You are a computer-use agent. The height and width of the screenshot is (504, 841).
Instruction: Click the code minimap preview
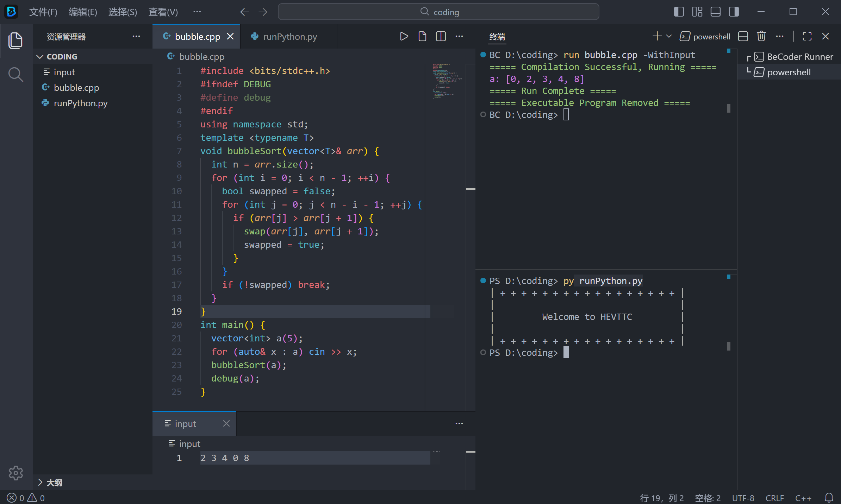(448, 81)
